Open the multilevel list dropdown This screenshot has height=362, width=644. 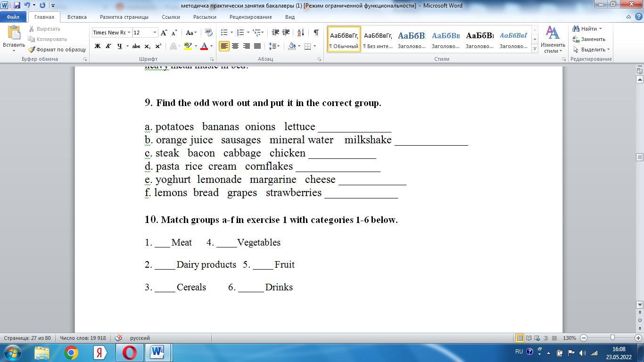point(257,33)
